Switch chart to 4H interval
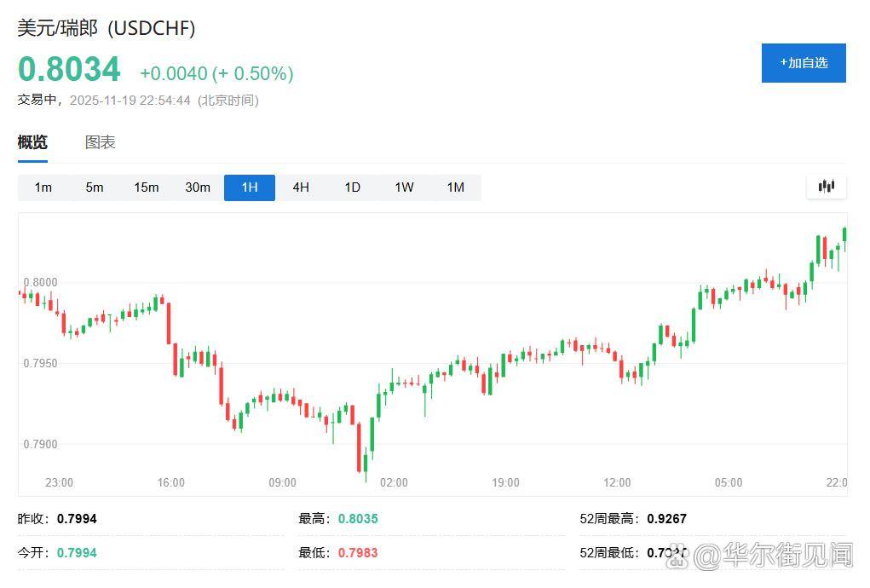The image size is (870, 588). click(301, 187)
